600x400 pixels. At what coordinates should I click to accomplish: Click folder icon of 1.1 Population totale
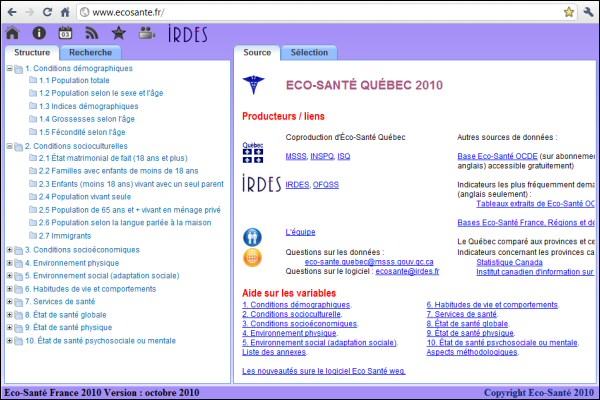pos(33,80)
